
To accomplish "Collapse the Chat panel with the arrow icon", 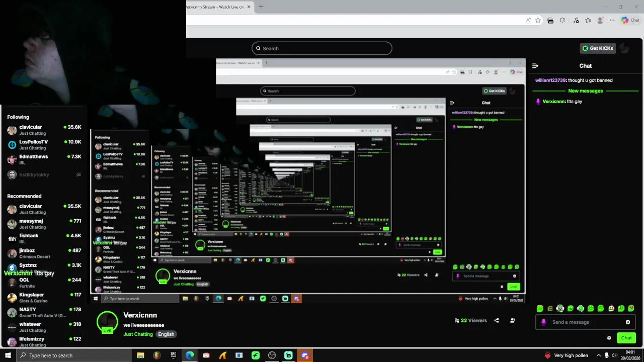I will tap(535, 66).
